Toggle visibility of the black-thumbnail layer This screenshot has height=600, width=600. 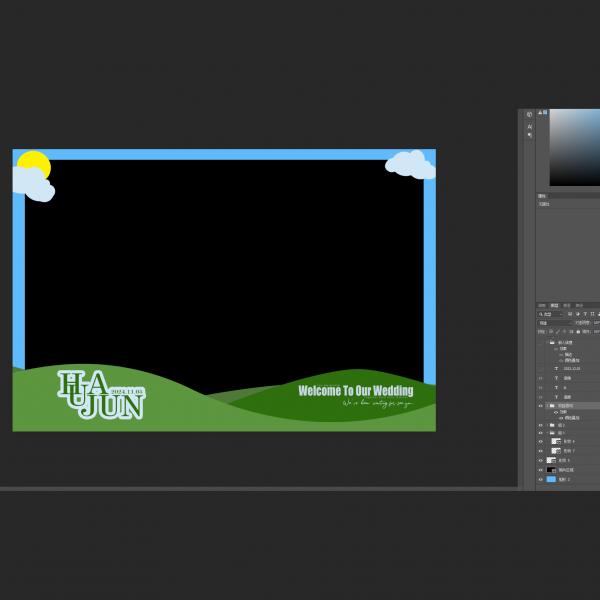[x=541, y=470]
